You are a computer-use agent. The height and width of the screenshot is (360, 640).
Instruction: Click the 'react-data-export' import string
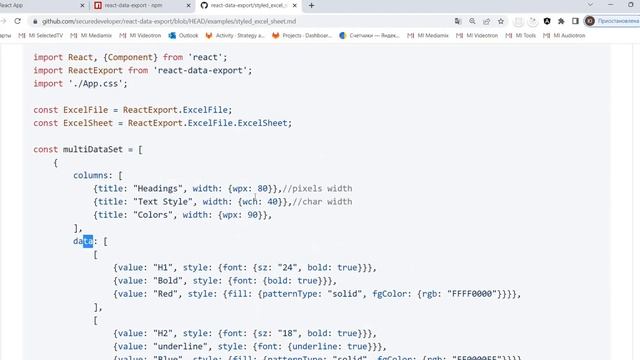coord(200,71)
